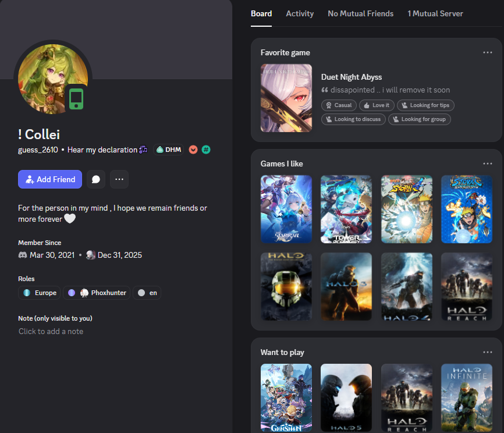Click the DHM server tag badge
The height and width of the screenshot is (433, 504).
point(169,150)
